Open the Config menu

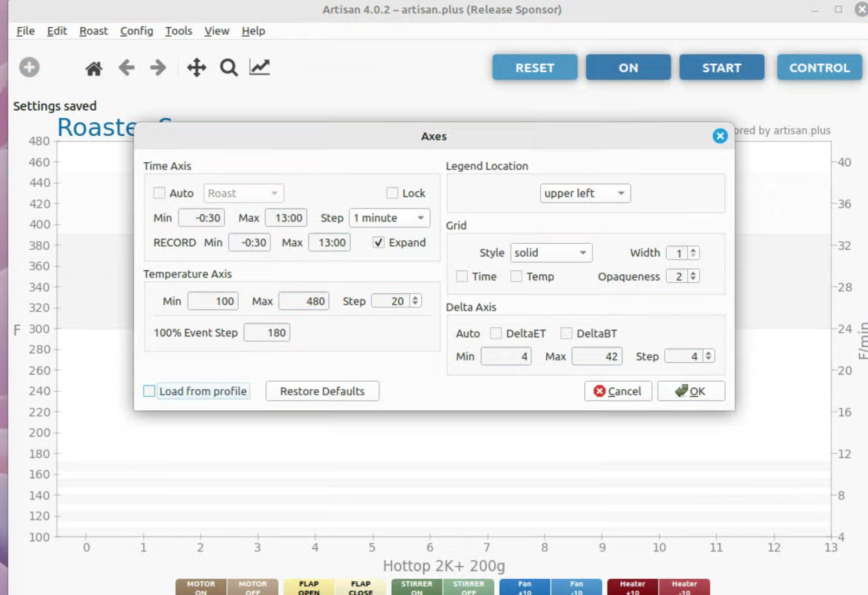click(x=136, y=31)
